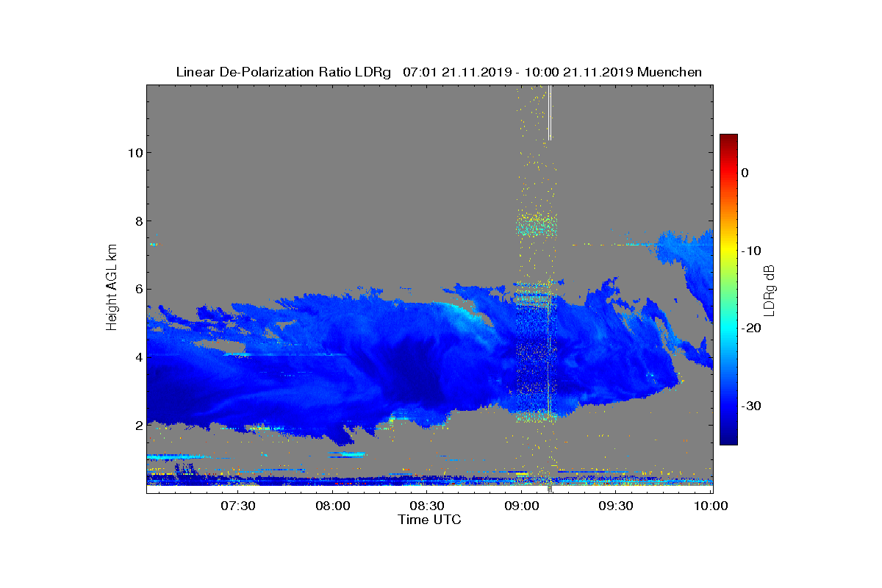The height and width of the screenshot is (588, 882).
Task: Click the colorbar tick label -10
Action: tap(751, 251)
